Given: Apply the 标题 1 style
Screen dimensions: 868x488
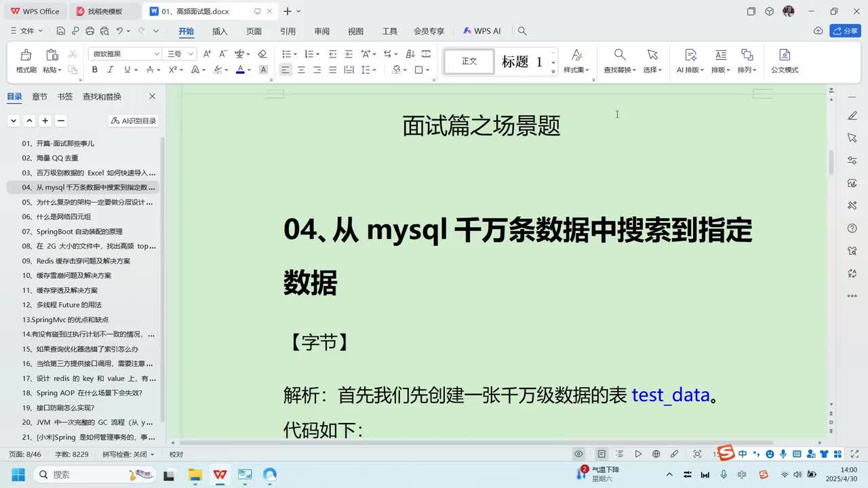Looking at the screenshot, I should click(x=521, y=62).
